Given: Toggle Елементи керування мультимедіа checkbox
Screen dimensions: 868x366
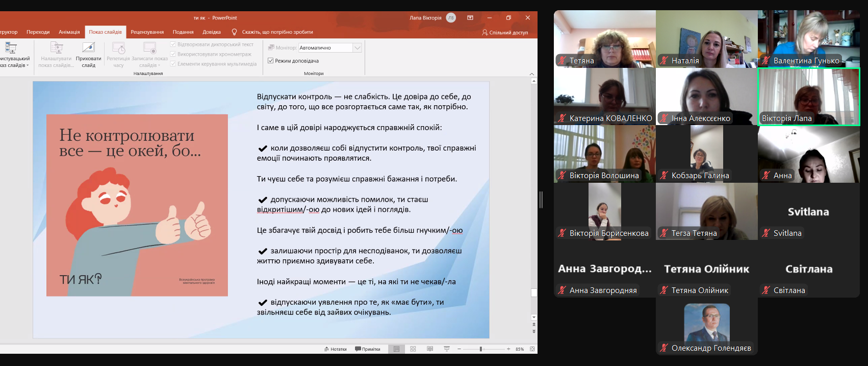Looking at the screenshot, I should tap(173, 64).
